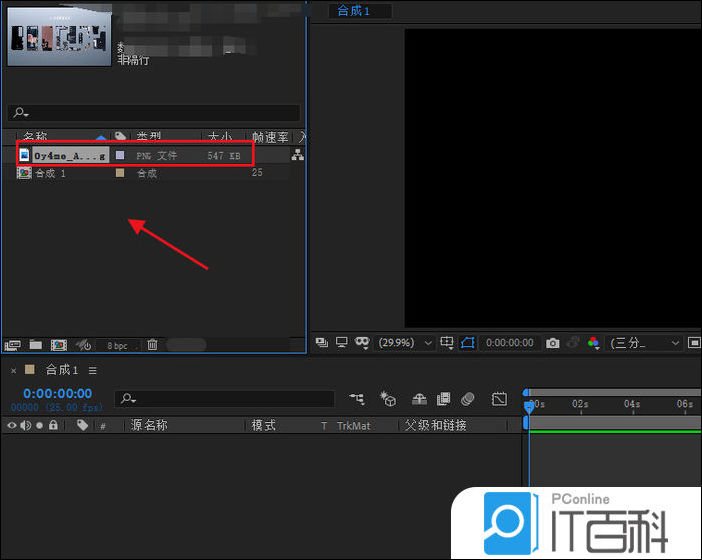Click the primary viewer monitor icon
The height and width of the screenshot is (560, 702).
click(342, 343)
